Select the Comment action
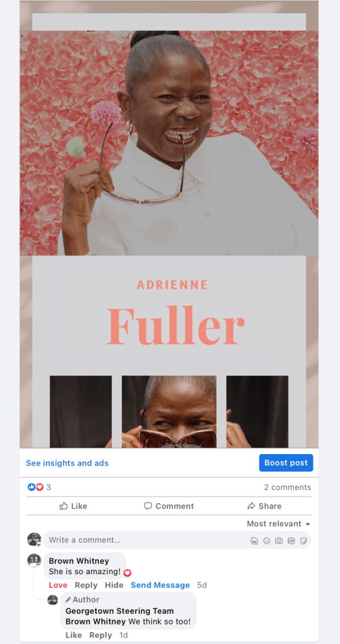 coord(169,506)
